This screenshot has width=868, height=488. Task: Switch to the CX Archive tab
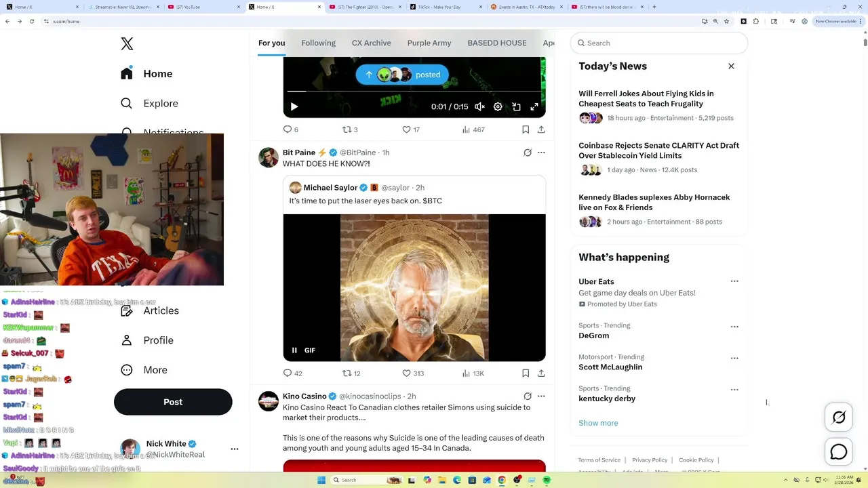[x=371, y=43]
